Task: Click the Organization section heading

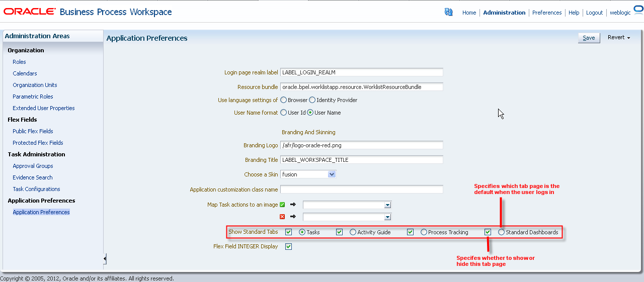Action: pyautogui.click(x=26, y=50)
